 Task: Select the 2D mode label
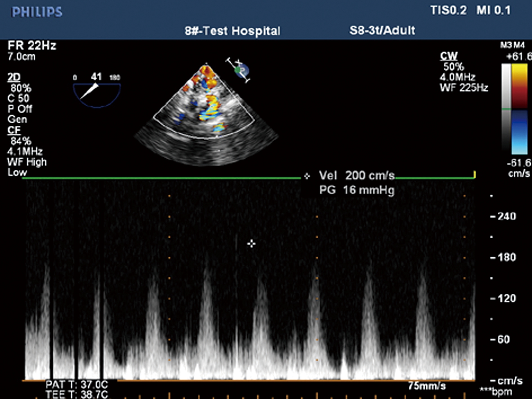coord(14,77)
